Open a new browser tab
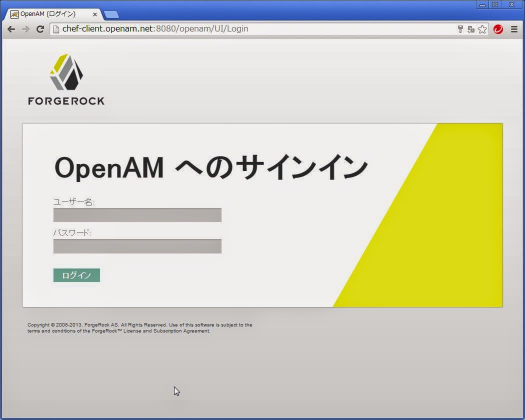This screenshot has width=525, height=420. point(111,13)
